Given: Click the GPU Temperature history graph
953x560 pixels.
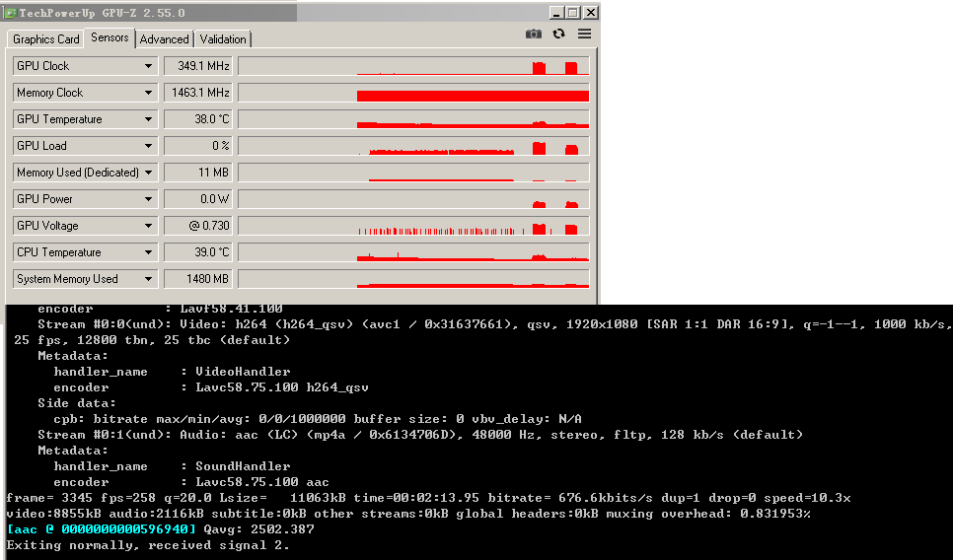Looking at the screenshot, I should point(413,119).
